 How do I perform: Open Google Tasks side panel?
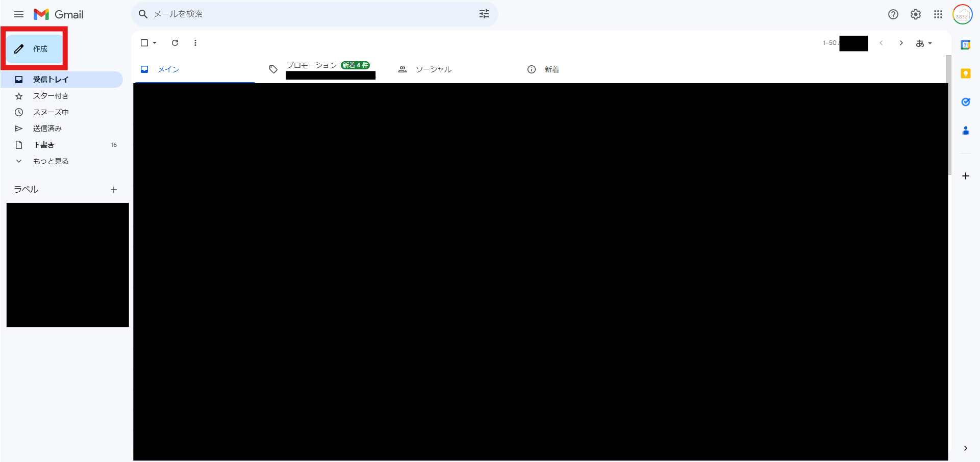966,102
